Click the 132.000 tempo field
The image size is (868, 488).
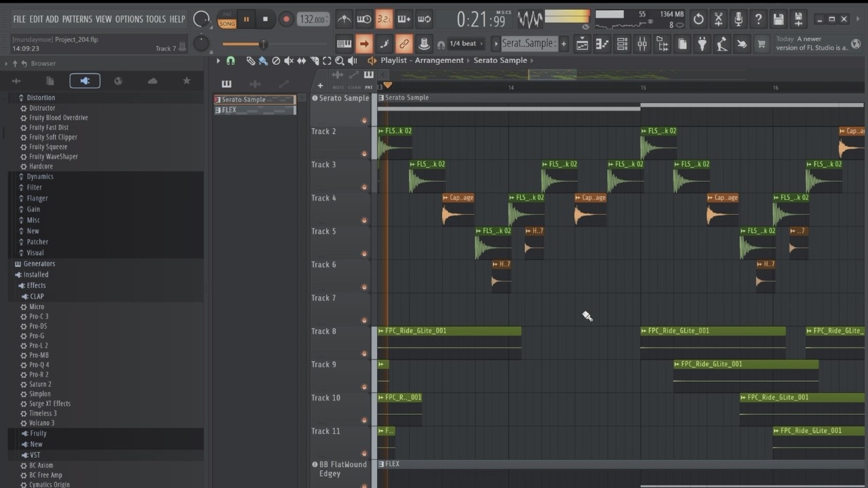pyautogui.click(x=313, y=20)
